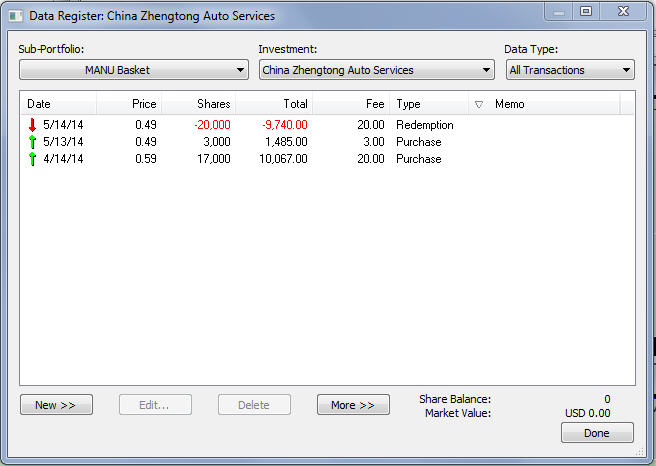The height and width of the screenshot is (466, 656).
Task: Click the 3.00 fee value
Action: (374, 142)
